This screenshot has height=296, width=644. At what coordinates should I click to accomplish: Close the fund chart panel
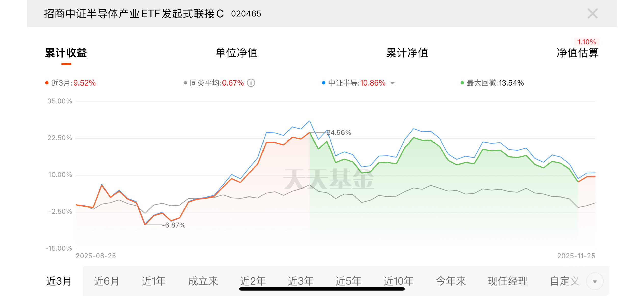592,14
